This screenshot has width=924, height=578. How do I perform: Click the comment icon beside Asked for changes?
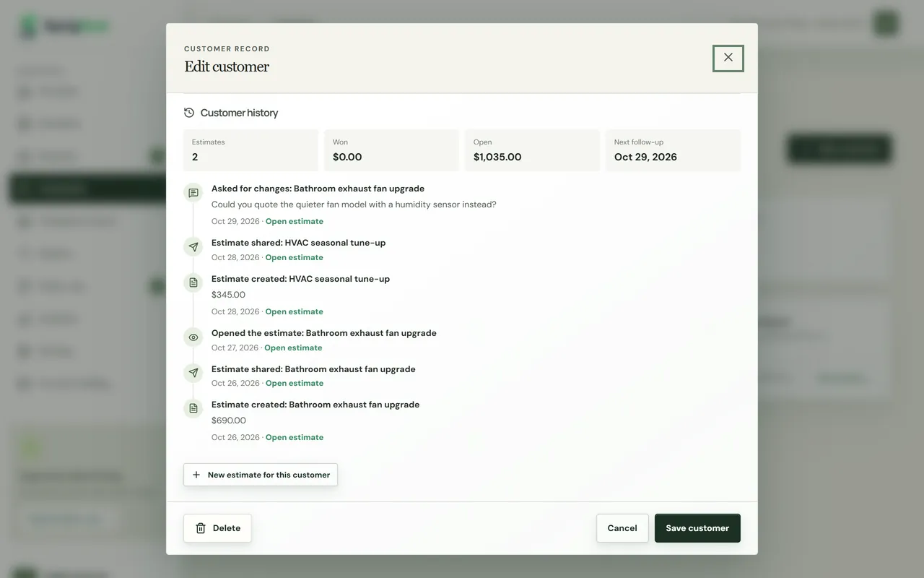tap(193, 193)
